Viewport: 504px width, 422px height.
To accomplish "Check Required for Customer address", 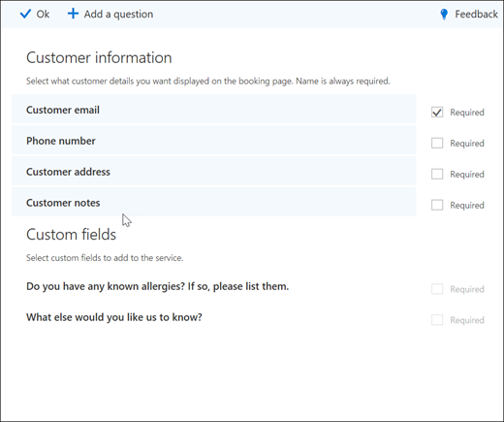I will click(437, 174).
